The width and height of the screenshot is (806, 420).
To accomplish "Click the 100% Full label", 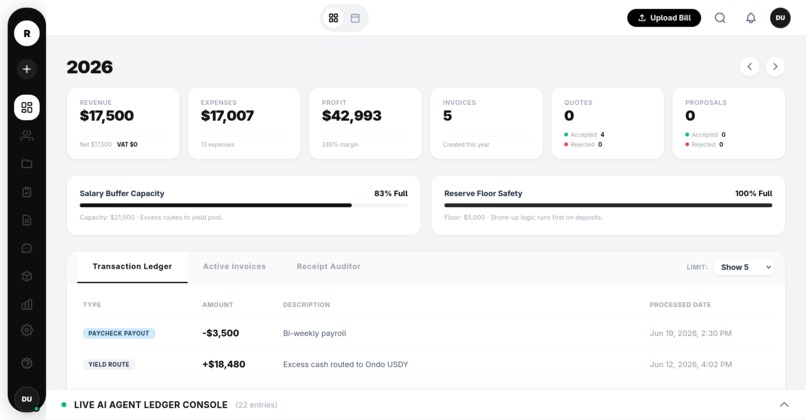I will (754, 193).
